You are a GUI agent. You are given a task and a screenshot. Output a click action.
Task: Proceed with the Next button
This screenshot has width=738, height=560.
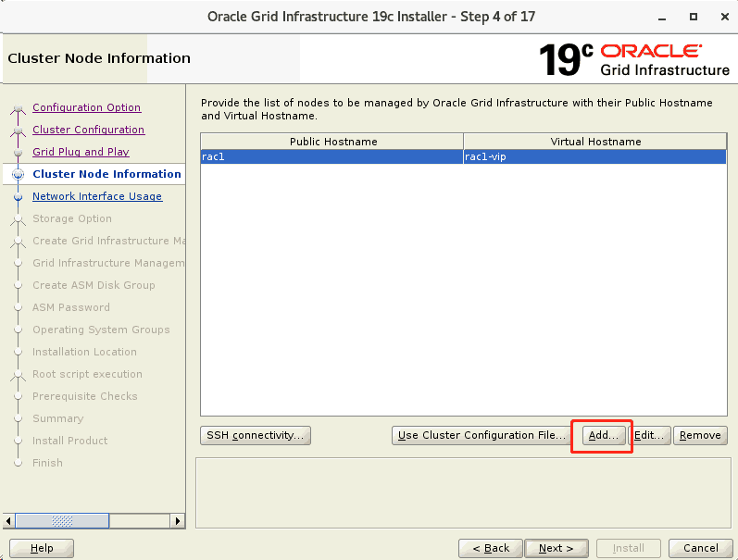point(557,548)
